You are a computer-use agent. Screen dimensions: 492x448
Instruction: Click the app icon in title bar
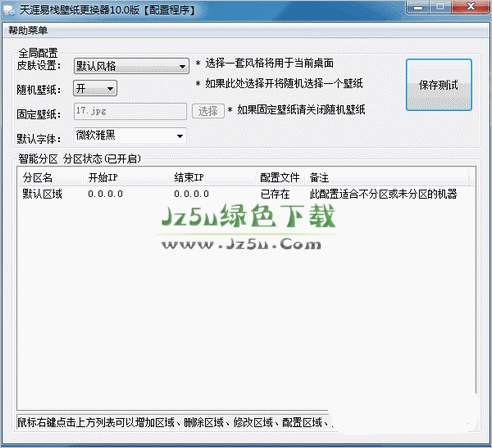coord(9,10)
